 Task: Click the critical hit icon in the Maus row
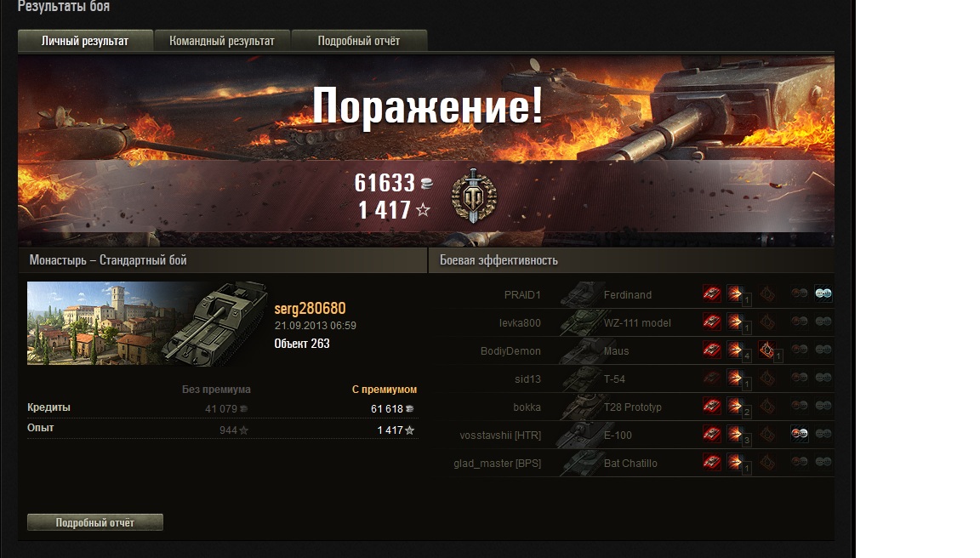(x=766, y=350)
